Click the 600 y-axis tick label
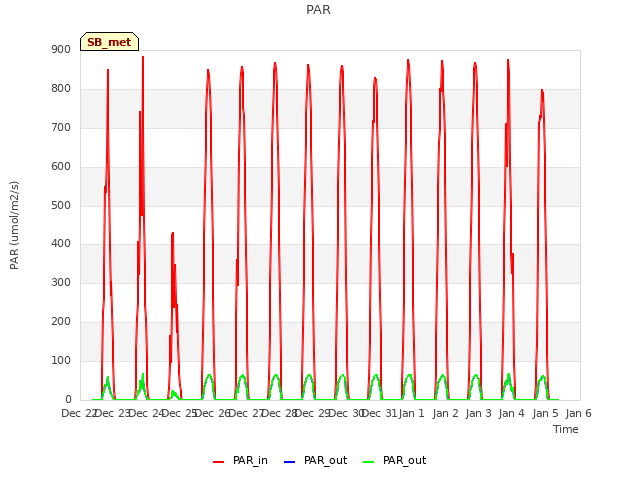Image resolution: width=640 pixels, height=480 pixels. (x=61, y=167)
